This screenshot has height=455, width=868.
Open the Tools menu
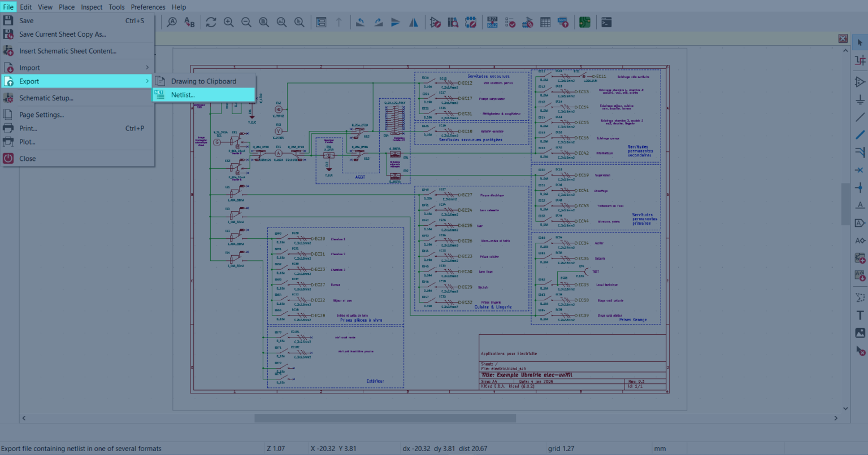point(116,7)
